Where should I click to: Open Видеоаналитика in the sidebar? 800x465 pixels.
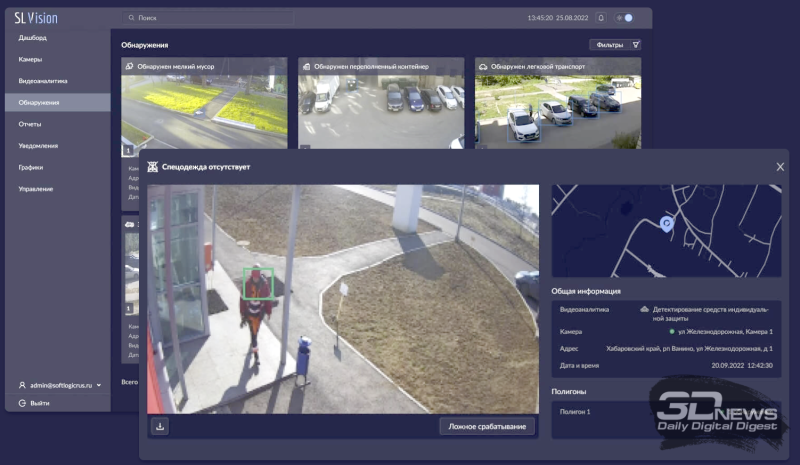[x=42, y=81]
